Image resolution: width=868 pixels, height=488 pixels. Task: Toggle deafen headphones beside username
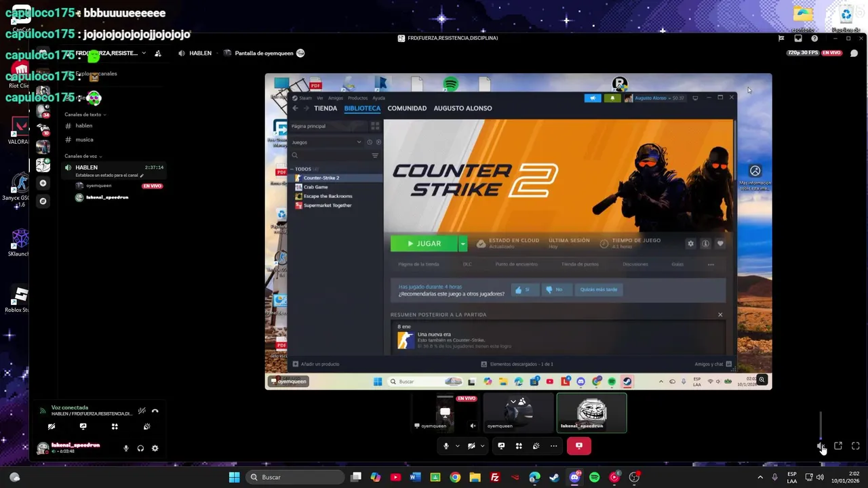click(x=140, y=448)
